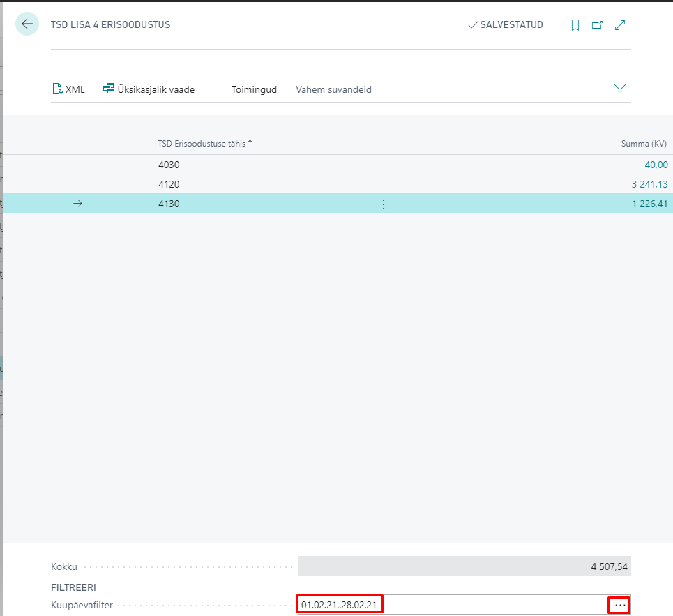Screen dimensions: 673x616
Task: Open Üksikasjalik vaade detailed view
Action: click(149, 89)
